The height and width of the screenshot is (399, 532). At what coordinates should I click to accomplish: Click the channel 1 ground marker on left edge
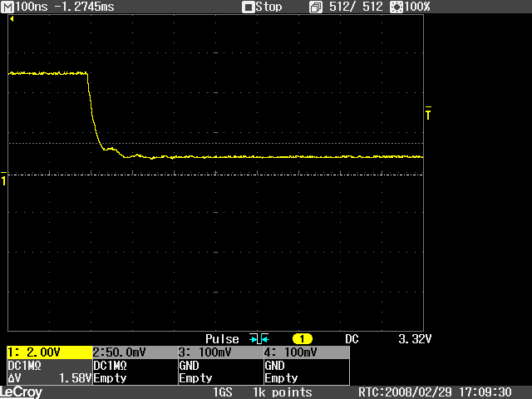point(4,179)
